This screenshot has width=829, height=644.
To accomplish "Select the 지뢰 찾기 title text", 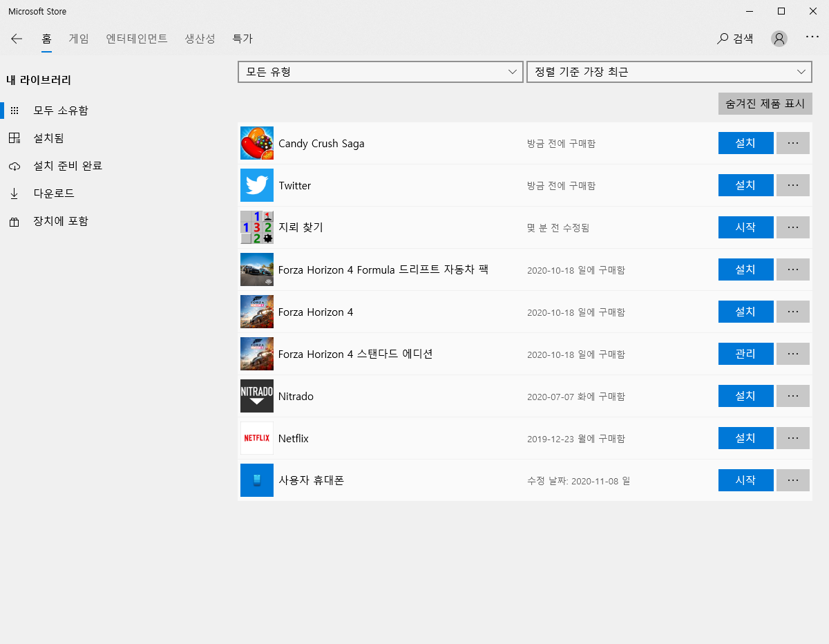I will [301, 227].
